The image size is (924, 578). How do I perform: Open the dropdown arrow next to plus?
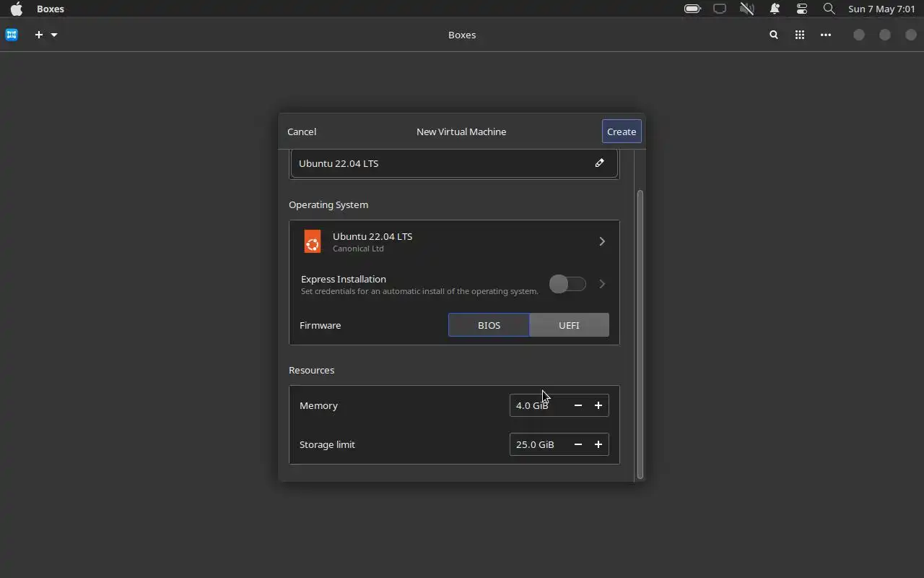(x=54, y=35)
